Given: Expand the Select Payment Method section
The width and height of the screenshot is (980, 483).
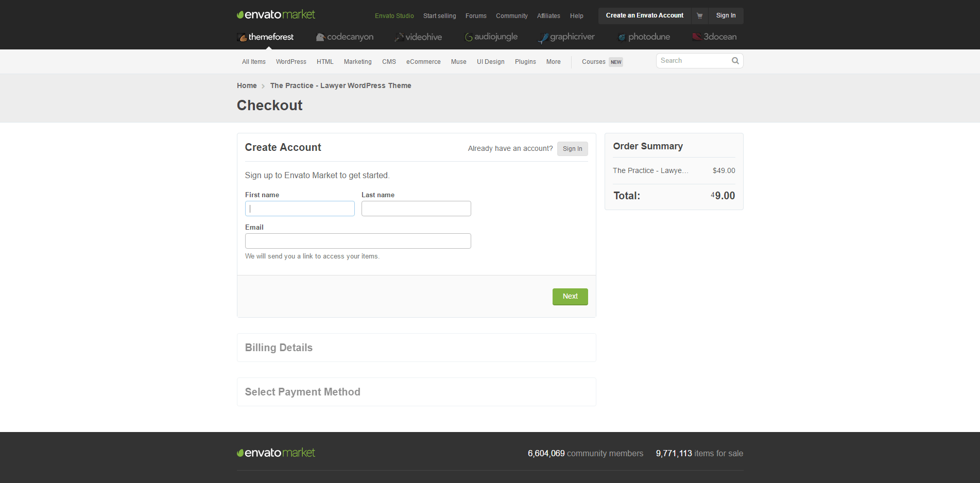Looking at the screenshot, I should point(417,392).
